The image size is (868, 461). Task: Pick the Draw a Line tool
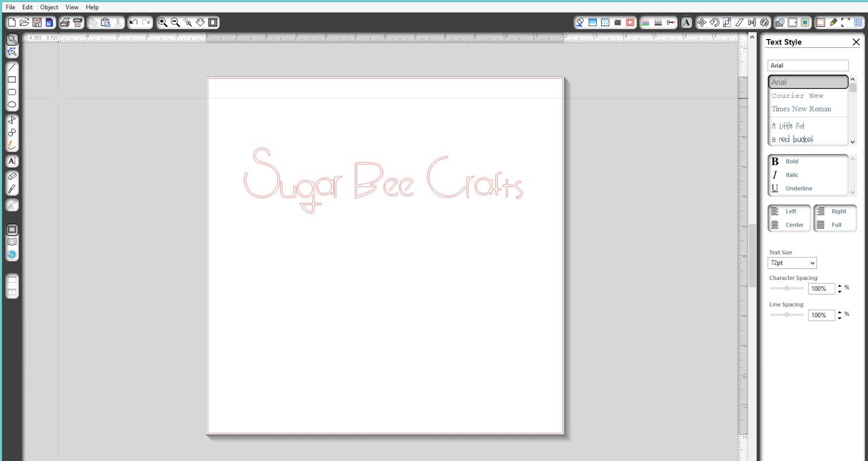(12, 67)
